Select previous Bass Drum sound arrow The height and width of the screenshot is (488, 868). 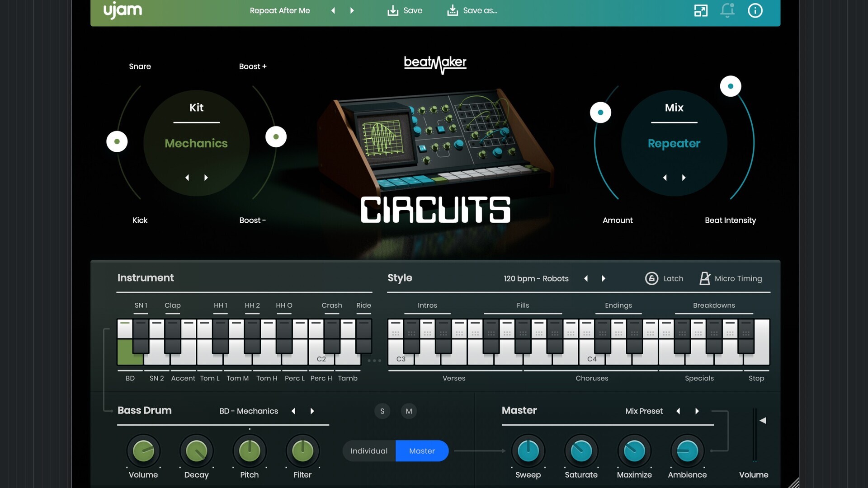point(293,411)
